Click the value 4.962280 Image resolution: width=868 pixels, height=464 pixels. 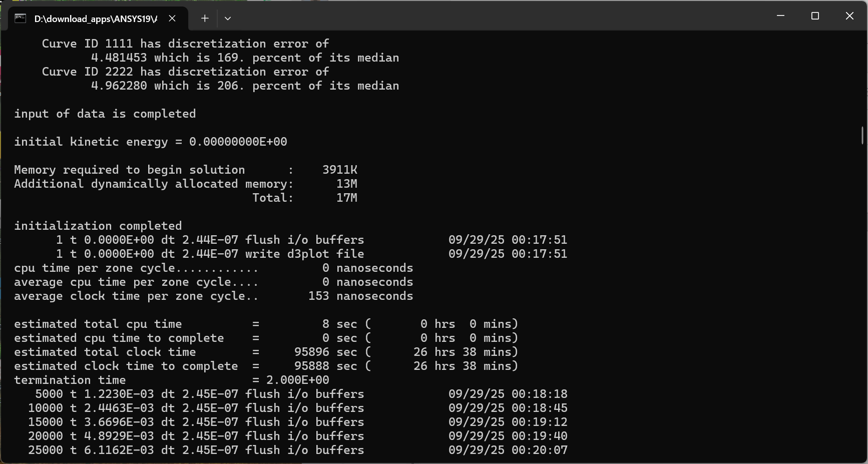tap(119, 86)
